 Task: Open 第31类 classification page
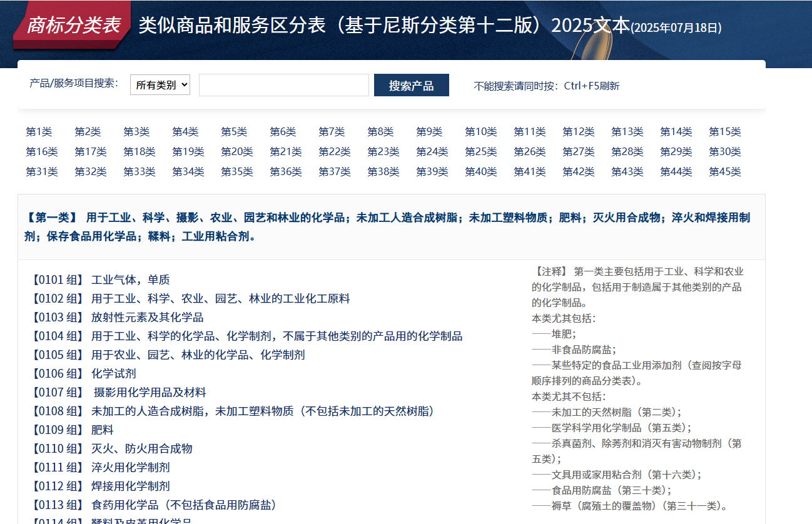point(41,171)
